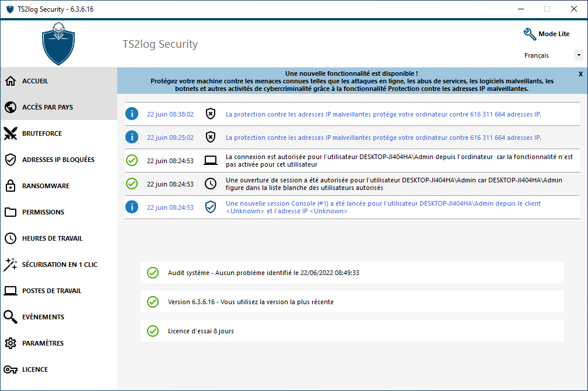Click the green check of the ouverture de session event

(132, 184)
